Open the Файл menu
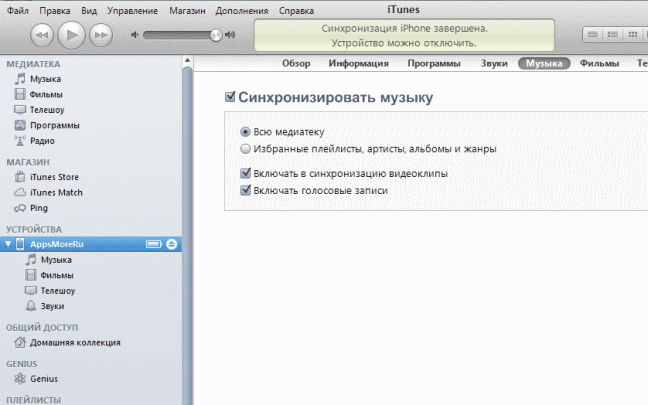The width and height of the screenshot is (648, 405). tap(18, 10)
